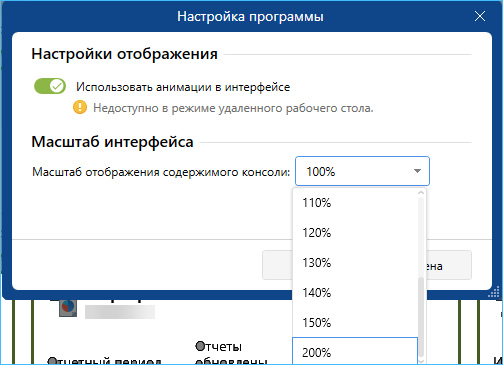The height and width of the screenshot is (365, 503).
Task: Close the 'Настройка программы' dialog
Action: [480, 16]
